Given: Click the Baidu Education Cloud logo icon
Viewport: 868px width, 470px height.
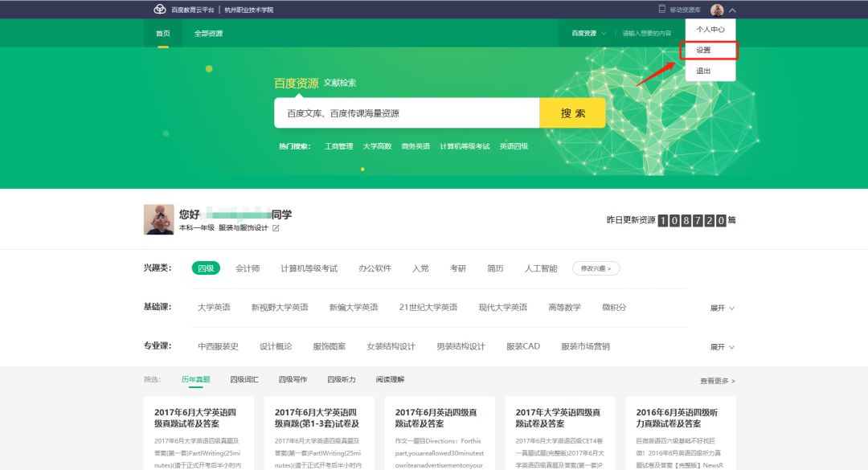Looking at the screenshot, I should point(159,10).
